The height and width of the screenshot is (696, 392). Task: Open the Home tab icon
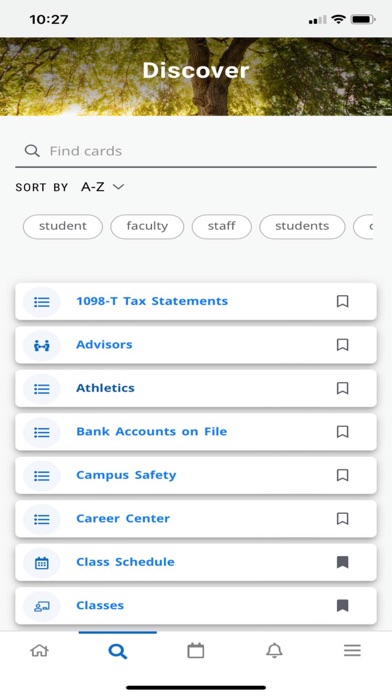point(39,651)
